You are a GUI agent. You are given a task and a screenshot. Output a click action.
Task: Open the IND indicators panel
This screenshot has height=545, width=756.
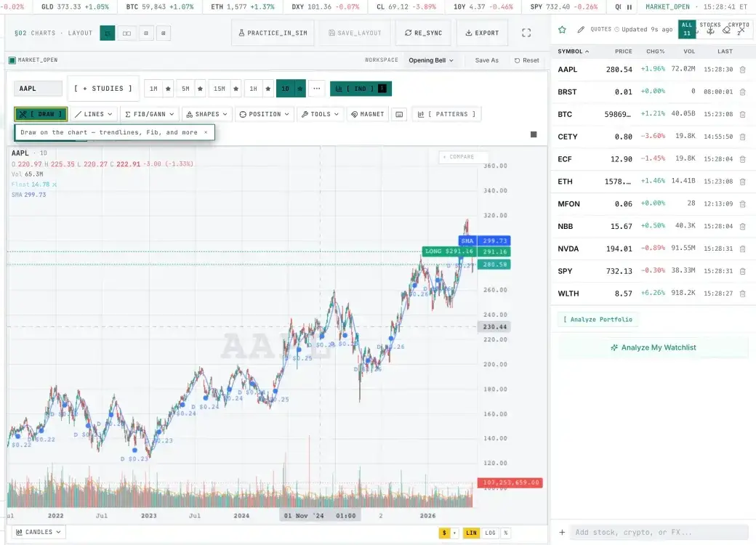pos(361,89)
